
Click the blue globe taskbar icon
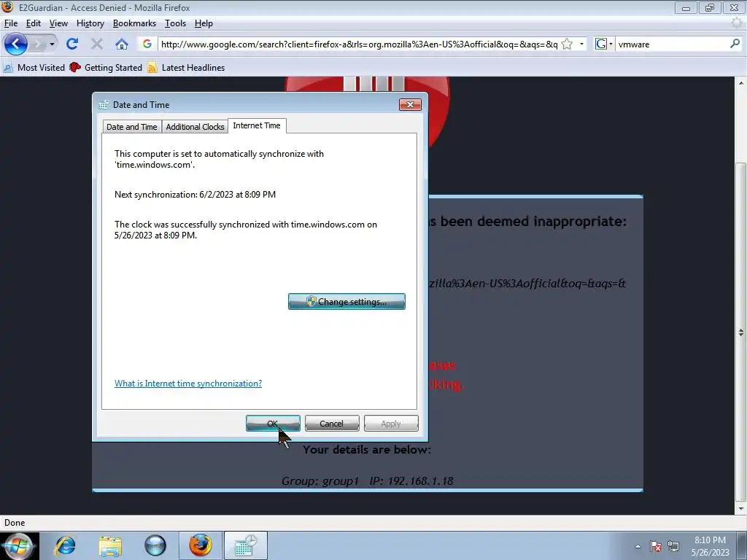pos(155,545)
